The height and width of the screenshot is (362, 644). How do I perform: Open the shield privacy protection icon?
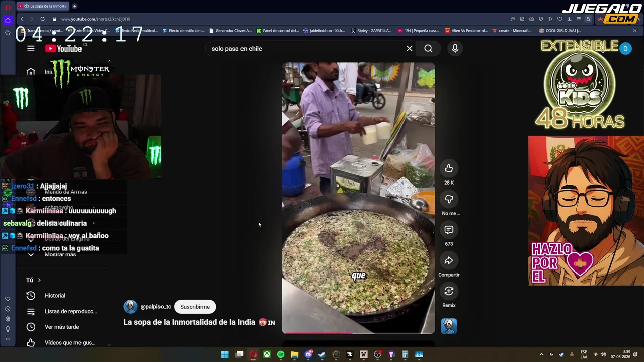(541, 19)
